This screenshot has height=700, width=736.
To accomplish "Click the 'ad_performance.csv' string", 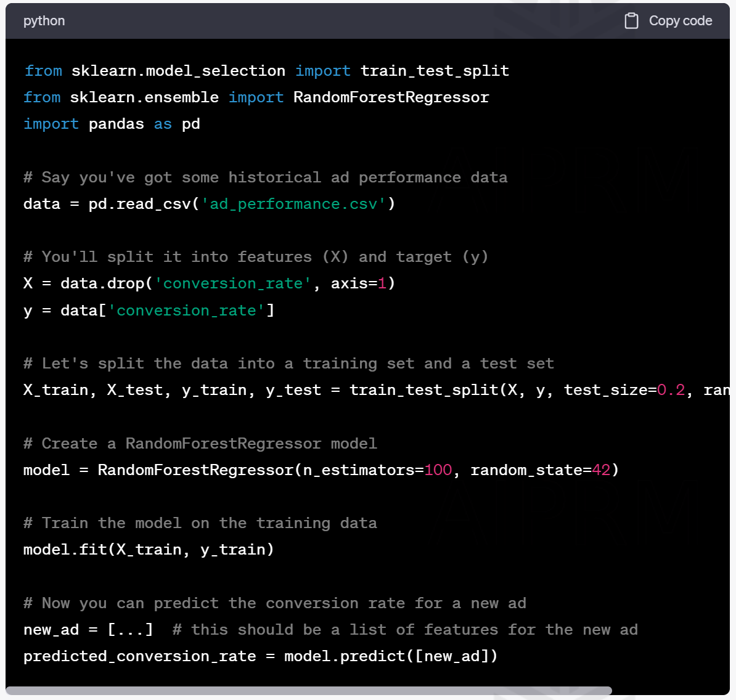I will [x=293, y=204].
